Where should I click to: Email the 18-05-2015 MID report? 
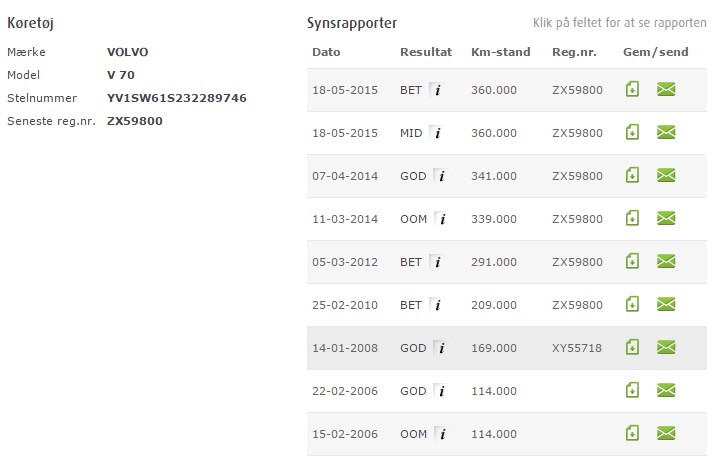click(666, 133)
